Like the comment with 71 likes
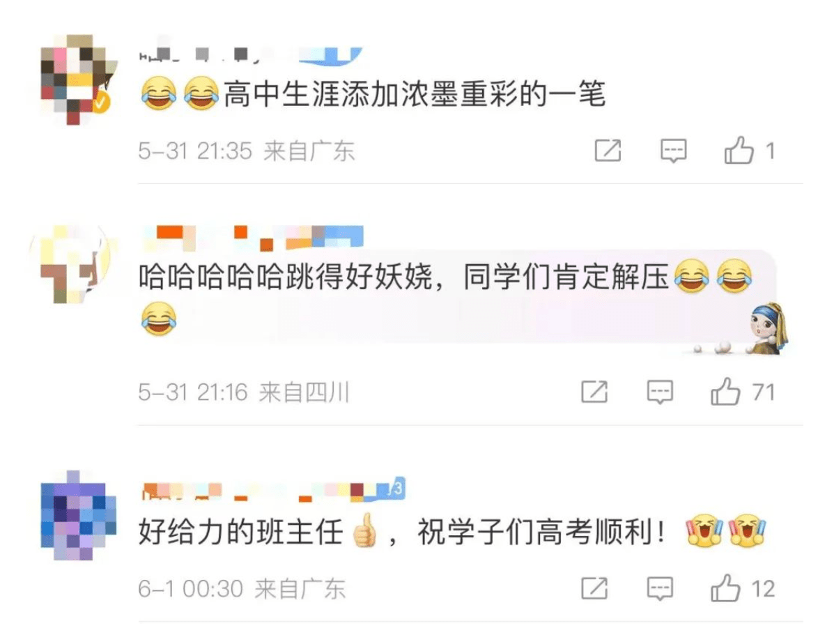 click(742, 392)
